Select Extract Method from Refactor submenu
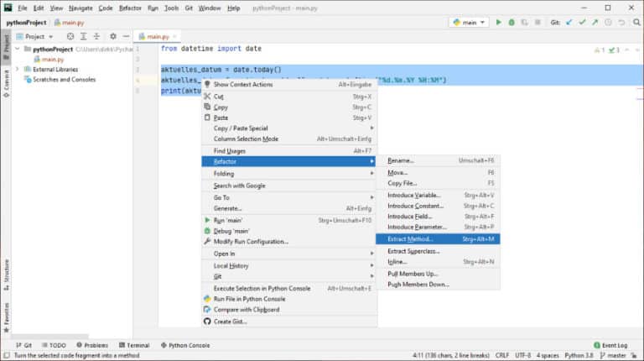This screenshot has height=361, width=644. point(409,239)
